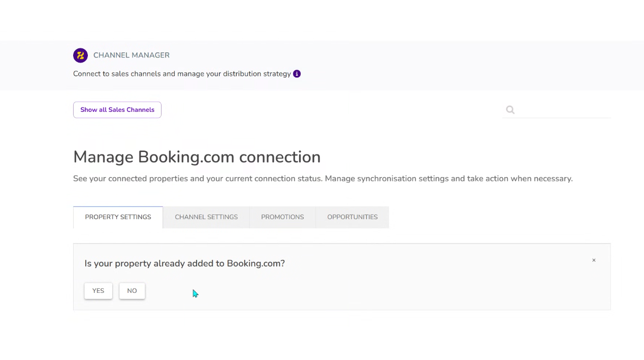Select the Opportunities tab
This screenshot has height=360, width=644.
[352, 217]
